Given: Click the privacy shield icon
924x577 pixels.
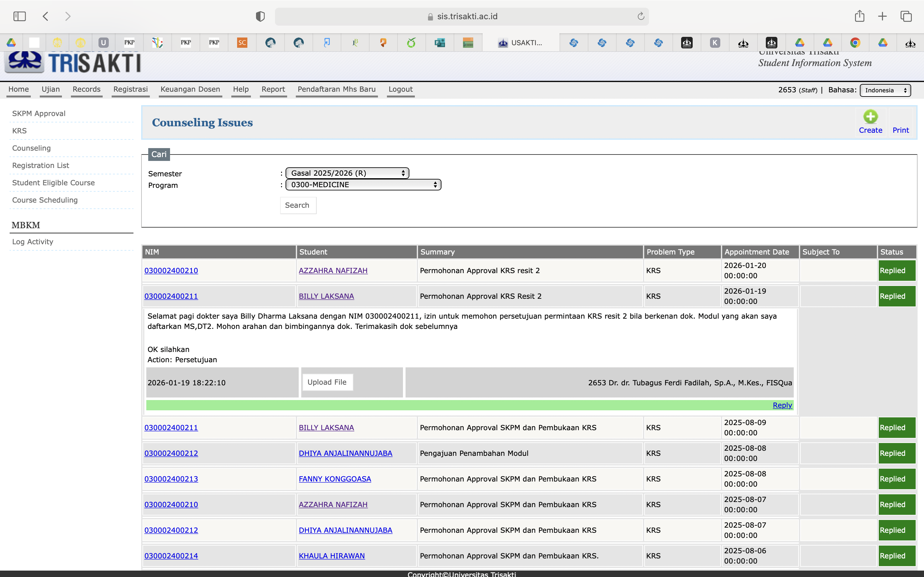Looking at the screenshot, I should click(260, 16).
